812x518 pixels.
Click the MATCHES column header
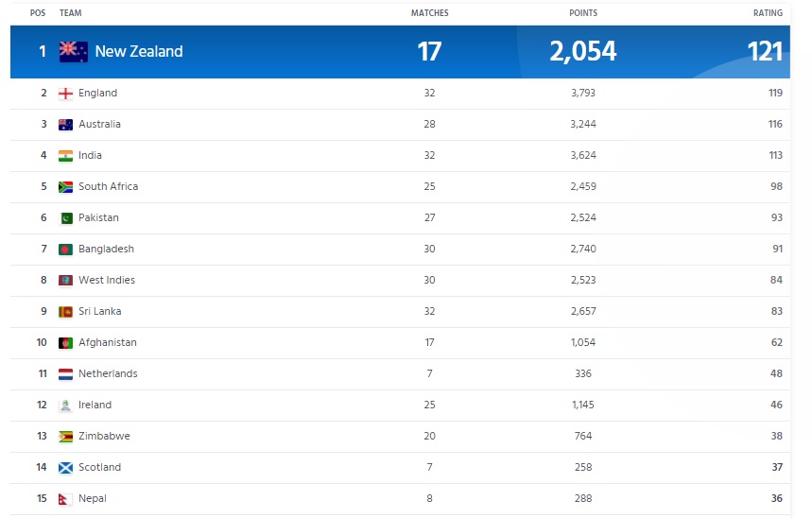(x=430, y=13)
